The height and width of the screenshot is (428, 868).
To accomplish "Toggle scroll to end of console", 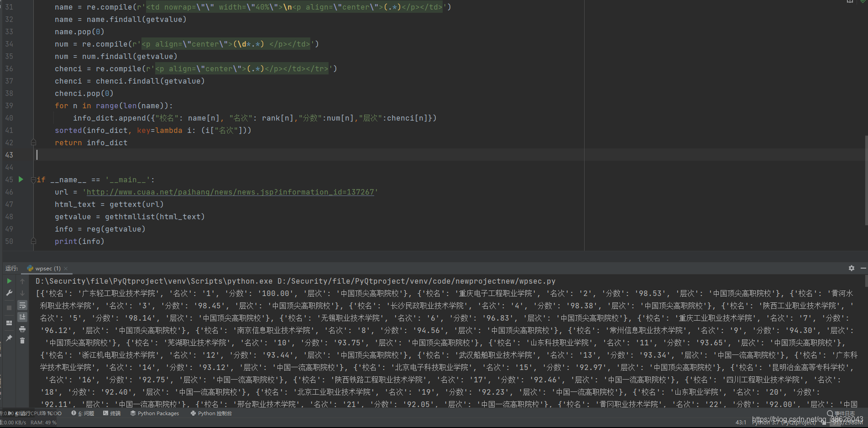I will [22, 317].
